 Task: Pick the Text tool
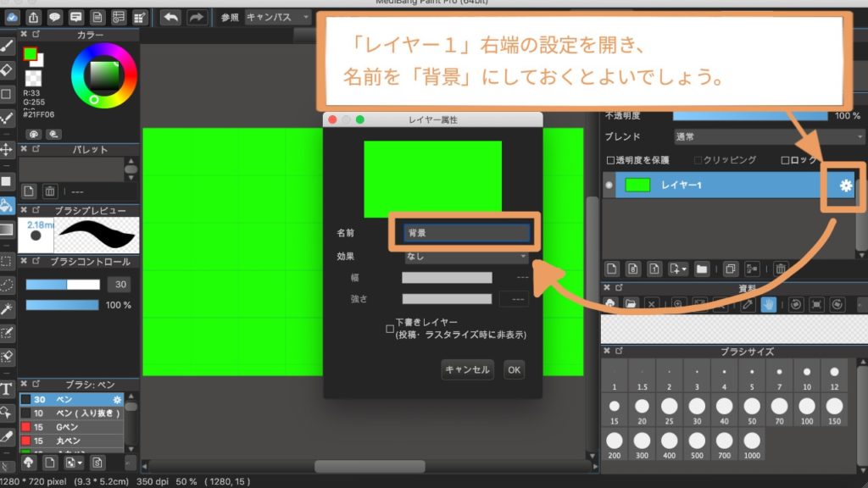coord(7,389)
